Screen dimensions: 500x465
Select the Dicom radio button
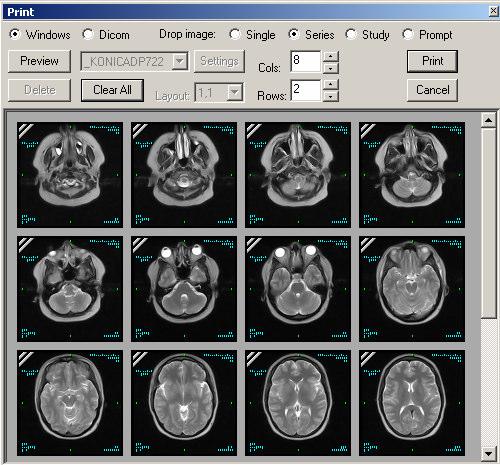click(x=88, y=34)
